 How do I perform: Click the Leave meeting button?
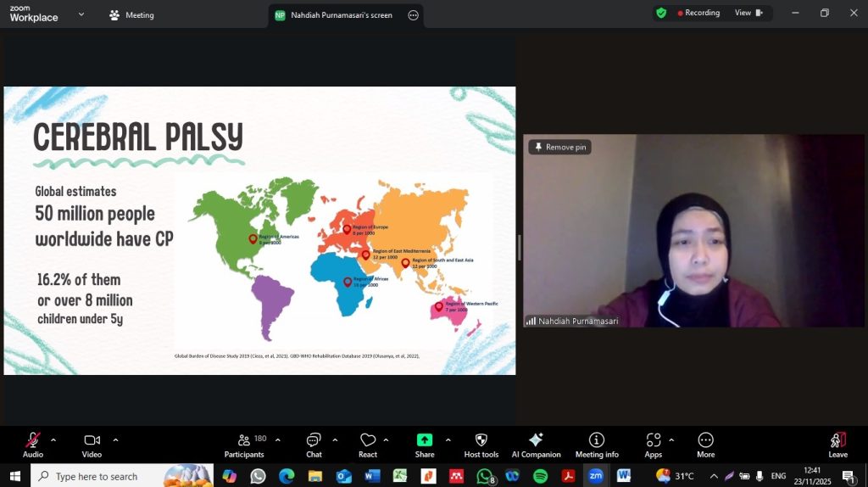pyautogui.click(x=837, y=443)
